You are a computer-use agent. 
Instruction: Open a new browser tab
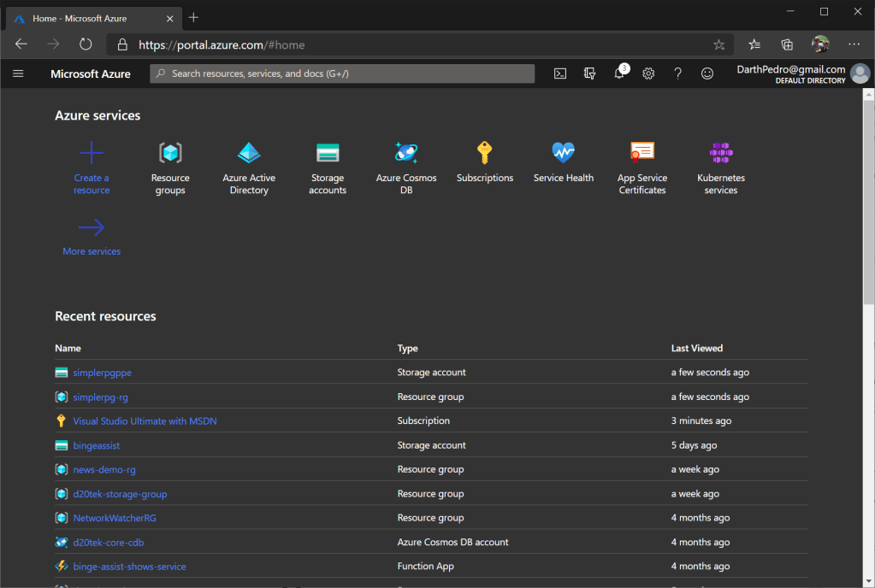(x=193, y=18)
